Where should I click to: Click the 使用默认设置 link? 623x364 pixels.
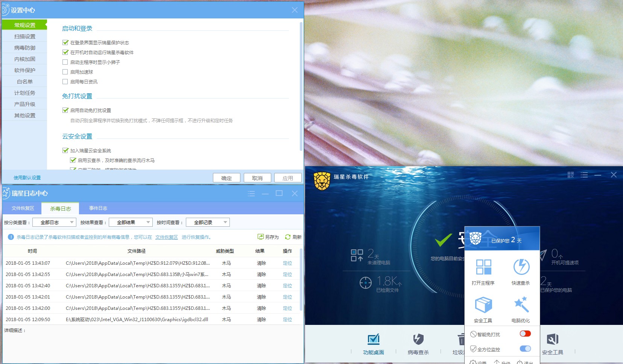[27, 177]
